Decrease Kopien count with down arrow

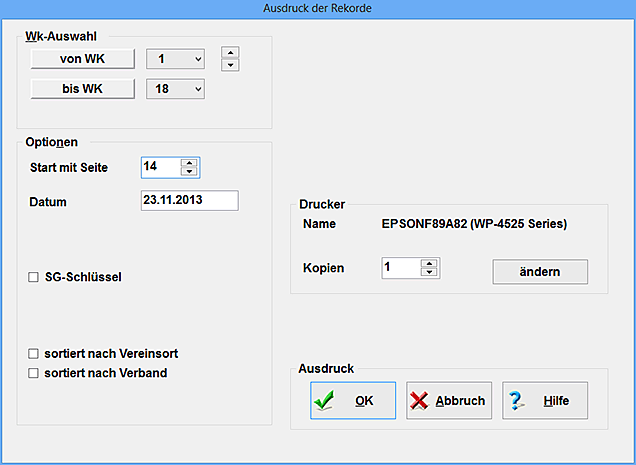430,272
